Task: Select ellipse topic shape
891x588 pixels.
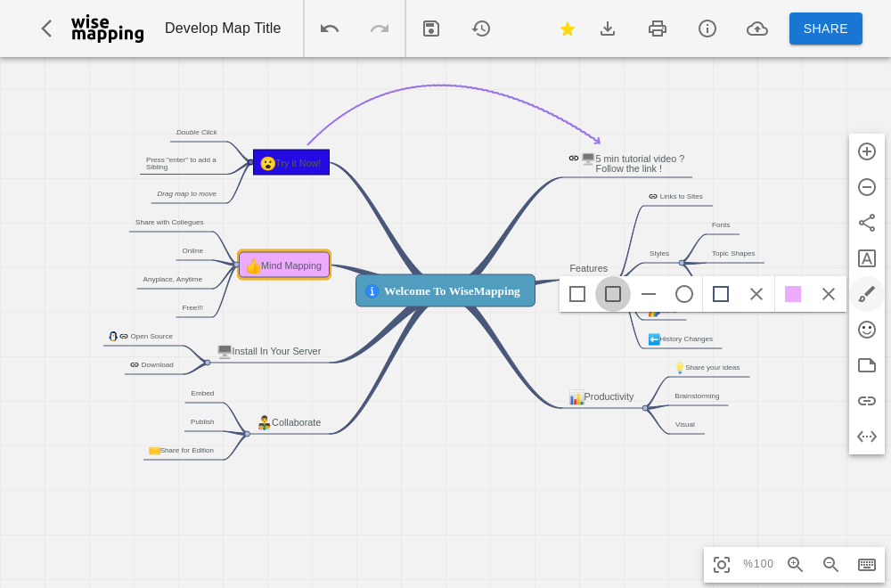Action: click(x=684, y=294)
